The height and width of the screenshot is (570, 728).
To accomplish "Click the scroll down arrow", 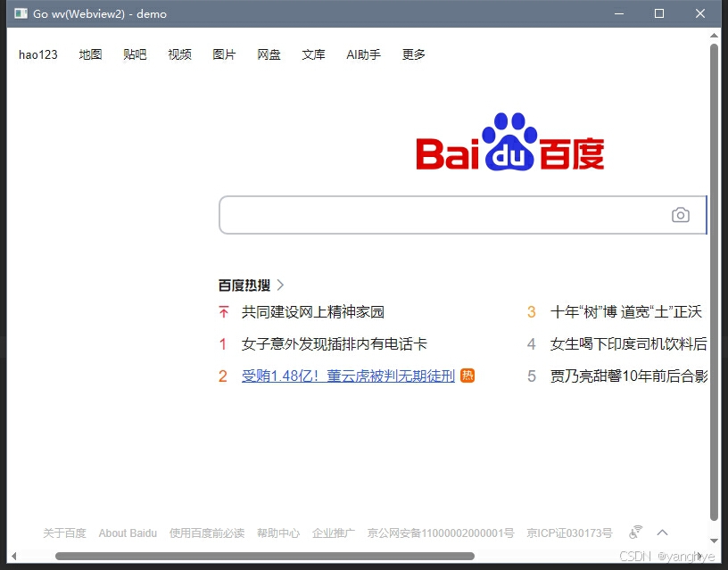I will (x=714, y=541).
